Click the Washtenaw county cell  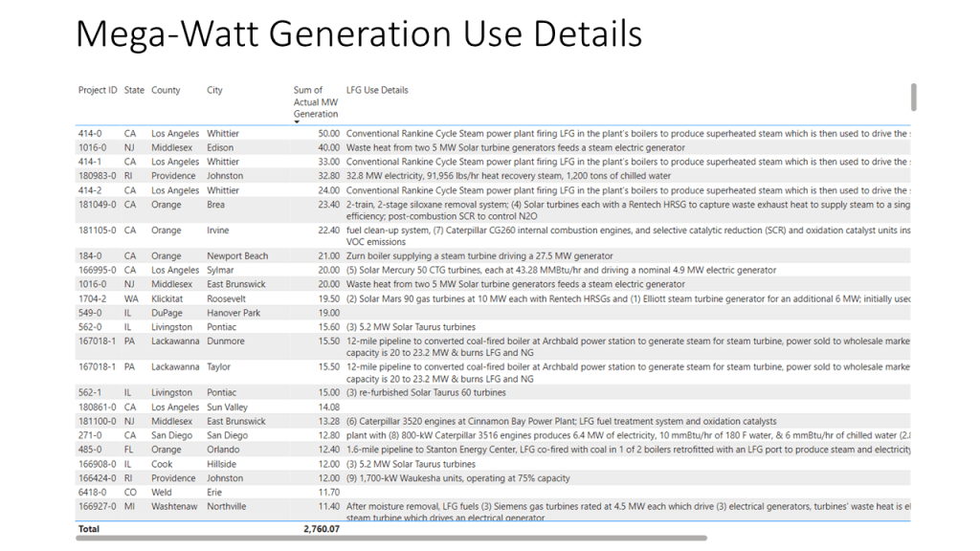[174, 507]
